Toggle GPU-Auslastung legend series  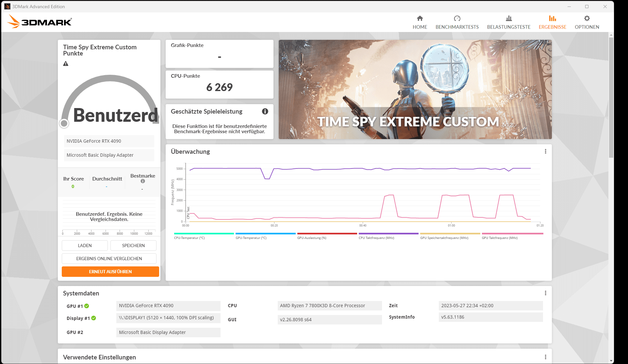311,238
